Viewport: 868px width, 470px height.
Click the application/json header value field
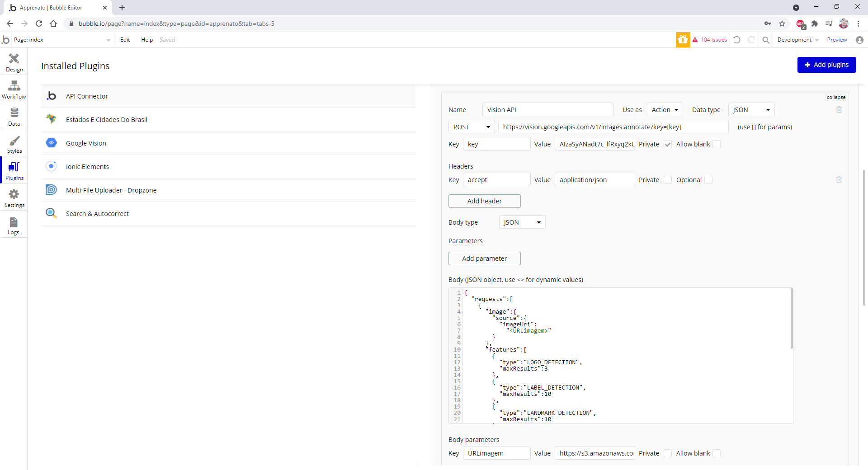pos(595,180)
